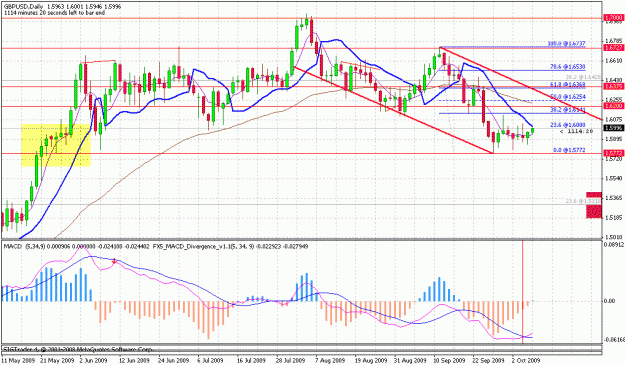Click the 1.5720 price axis label

tap(614, 159)
